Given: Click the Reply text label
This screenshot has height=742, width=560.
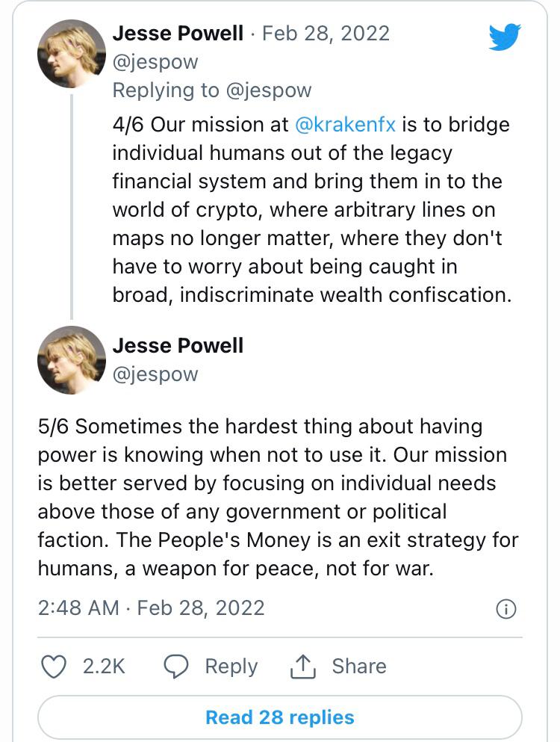Looking at the screenshot, I should (231, 666).
